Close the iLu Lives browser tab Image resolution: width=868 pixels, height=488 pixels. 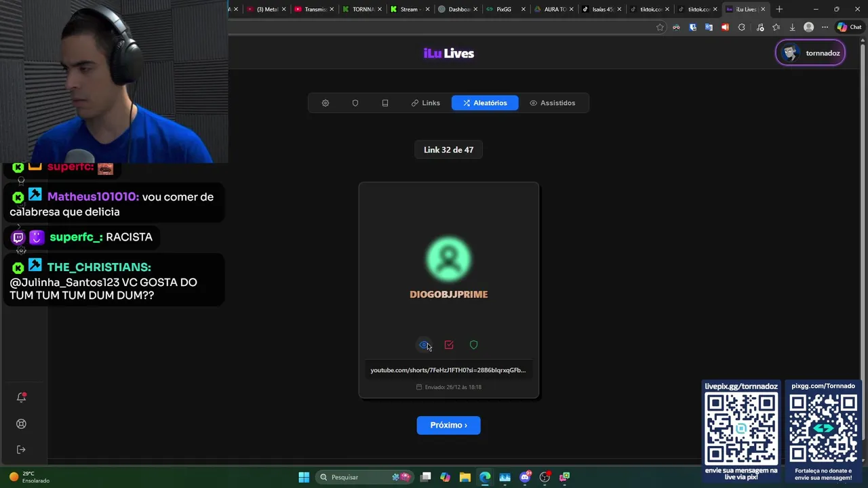[x=763, y=9]
